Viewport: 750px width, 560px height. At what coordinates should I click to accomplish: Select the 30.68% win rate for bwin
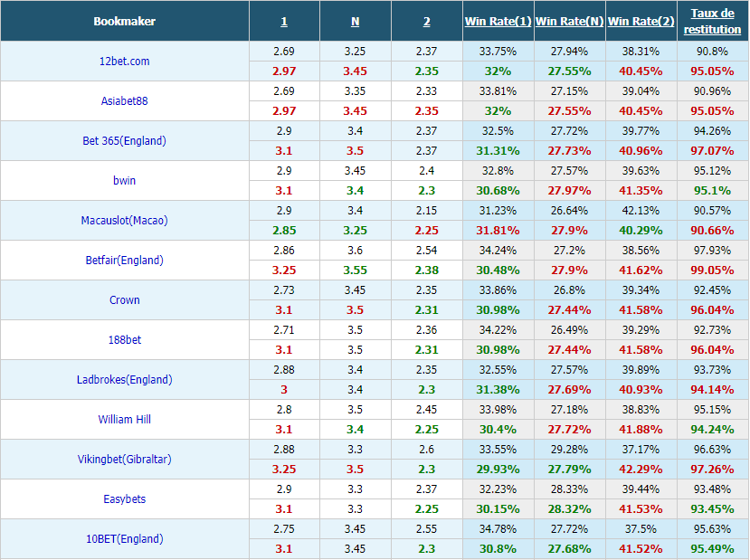point(498,190)
